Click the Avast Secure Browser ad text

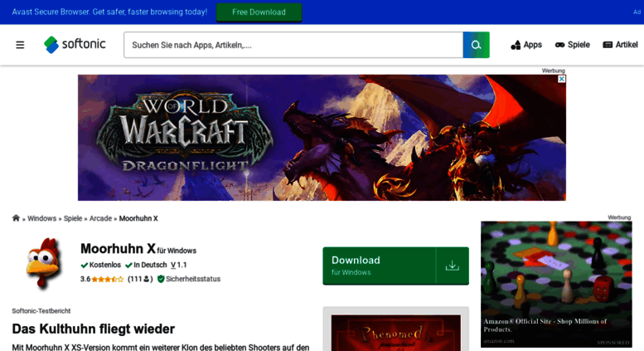pos(109,12)
